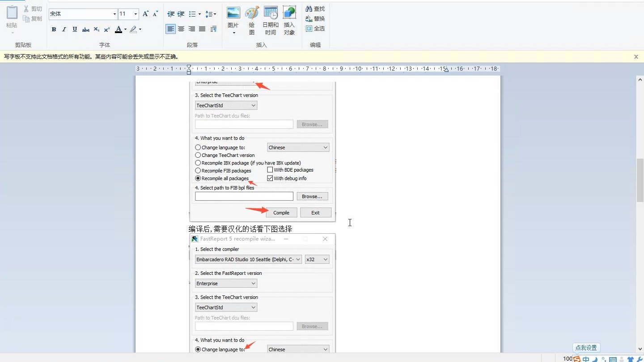644x362 pixels.
Task: Click the vertical scrollbar thumb
Action: click(x=640, y=180)
